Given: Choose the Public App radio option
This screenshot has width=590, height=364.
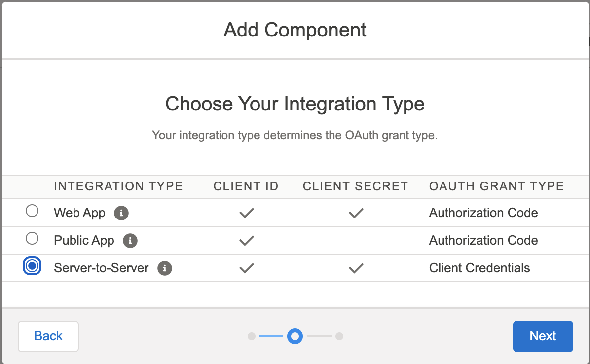Looking at the screenshot, I should pyautogui.click(x=32, y=239).
